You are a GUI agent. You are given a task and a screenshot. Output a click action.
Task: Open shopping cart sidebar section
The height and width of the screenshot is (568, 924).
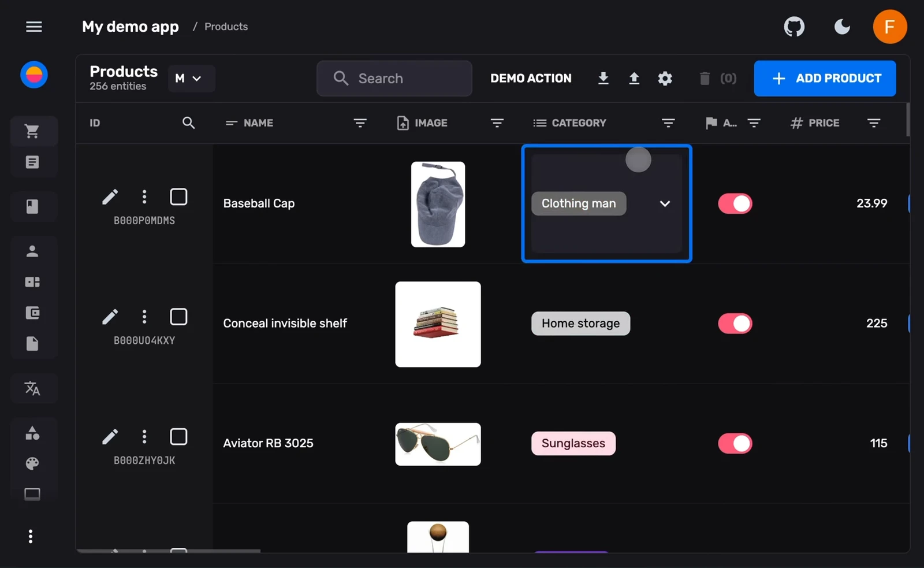[33, 131]
